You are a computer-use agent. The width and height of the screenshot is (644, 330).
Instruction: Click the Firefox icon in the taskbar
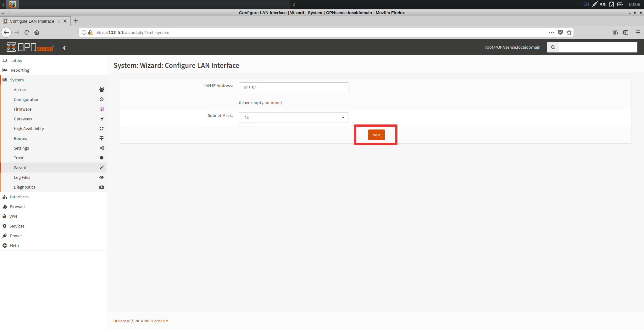coord(13,4)
